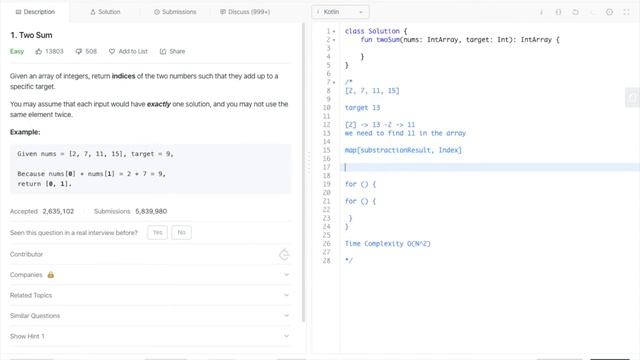Click the 'Time Complexity O(N^2)' comment line
Viewport: 640px width, 360px height.
pyautogui.click(x=387, y=244)
